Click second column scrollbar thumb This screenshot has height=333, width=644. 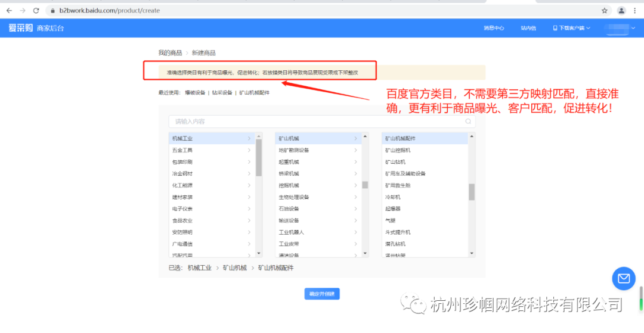pyautogui.click(x=365, y=185)
